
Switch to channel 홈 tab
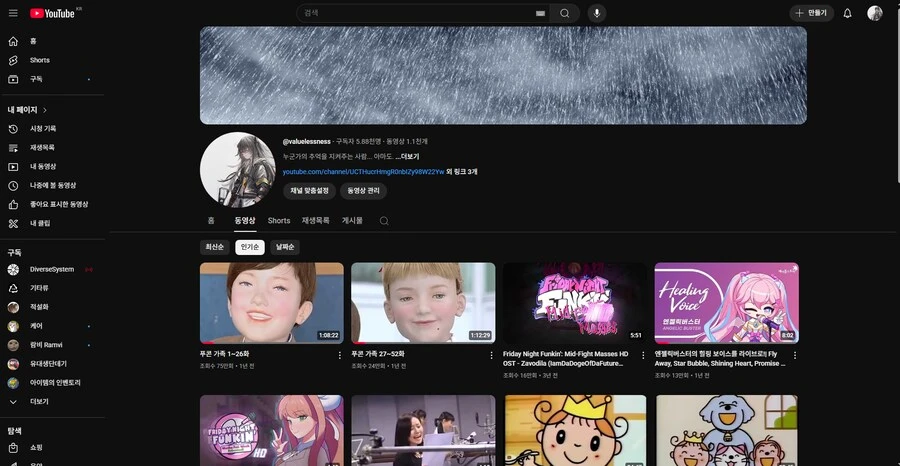(x=211, y=221)
